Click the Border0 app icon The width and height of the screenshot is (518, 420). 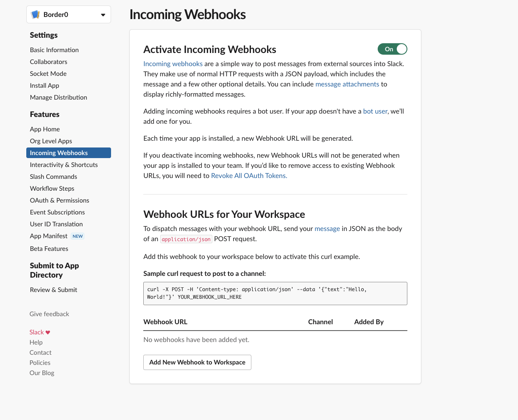[36, 14]
